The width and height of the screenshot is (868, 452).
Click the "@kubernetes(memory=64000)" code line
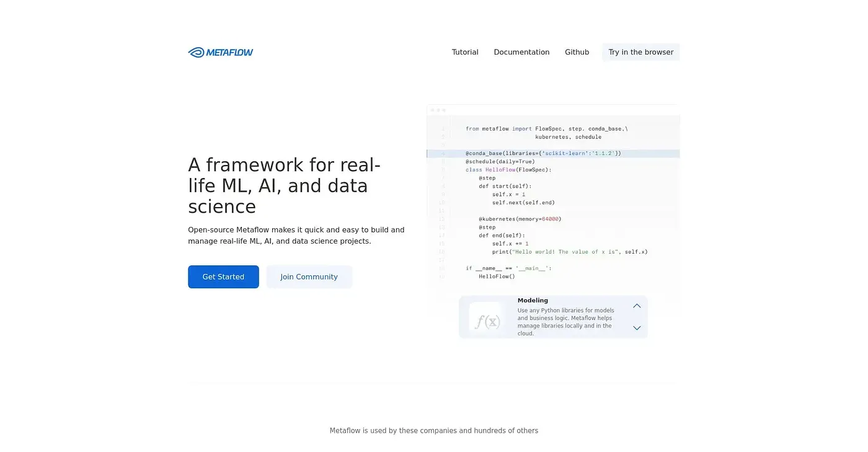point(520,219)
